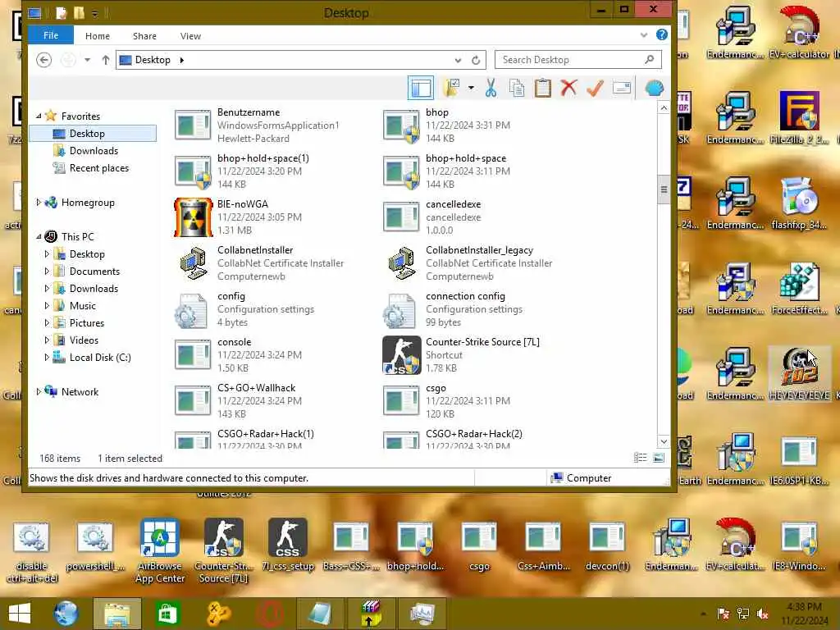Open Windows Store from the taskbar
Image resolution: width=840 pixels, height=630 pixels.
pos(167,614)
